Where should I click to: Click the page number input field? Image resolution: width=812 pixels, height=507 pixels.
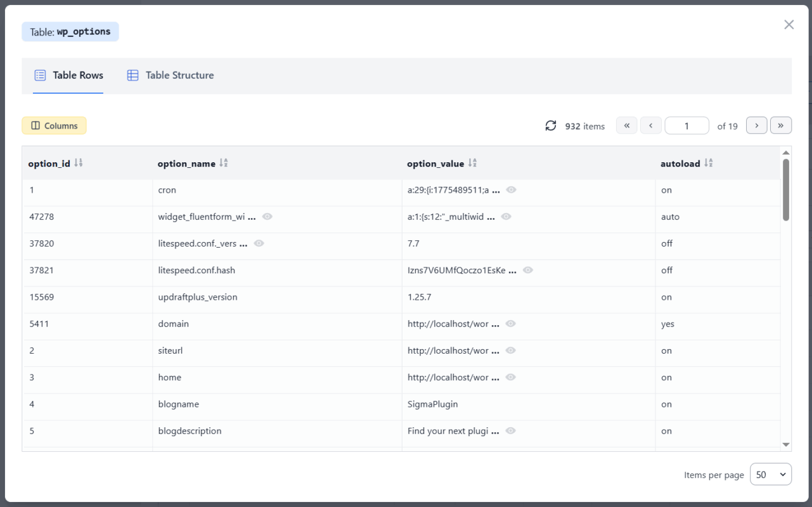(x=686, y=125)
